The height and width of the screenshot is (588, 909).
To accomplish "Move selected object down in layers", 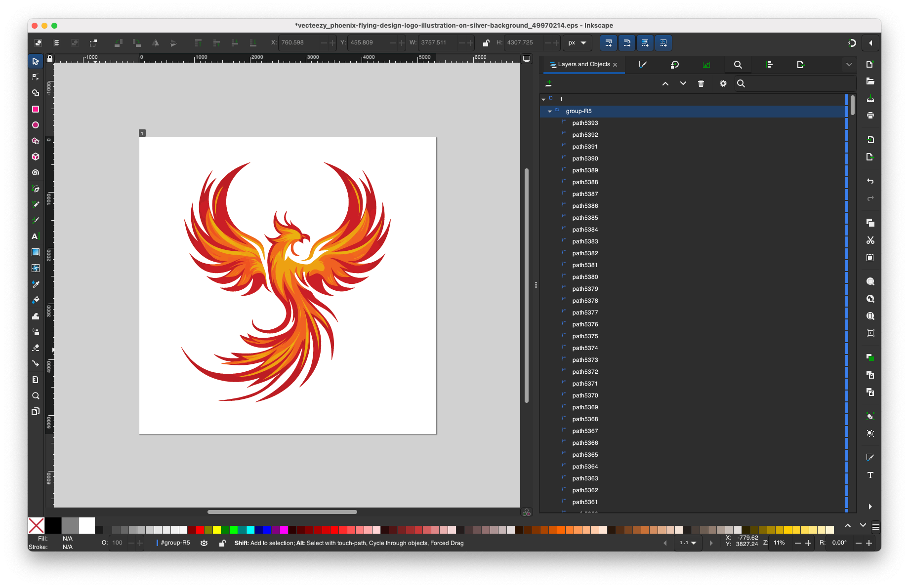I will pyautogui.click(x=683, y=83).
